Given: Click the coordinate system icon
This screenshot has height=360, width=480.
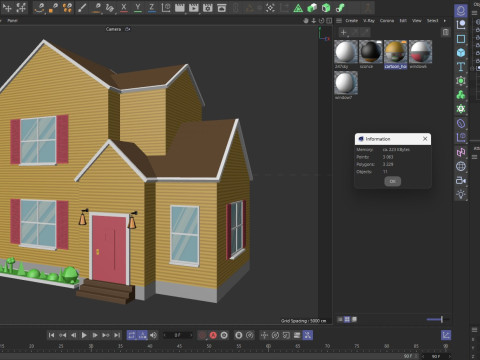Looking at the screenshot, I should [166, 7].
